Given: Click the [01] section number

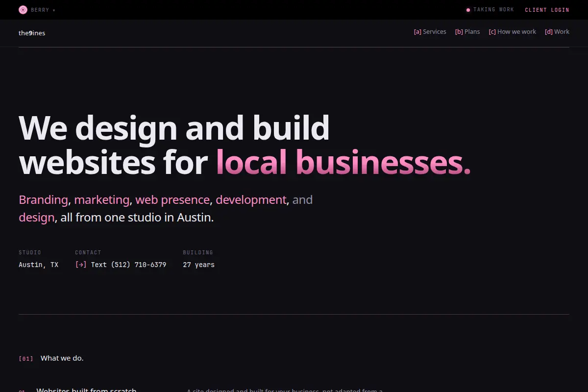Looking at the screenshot, I should [26, 359].
